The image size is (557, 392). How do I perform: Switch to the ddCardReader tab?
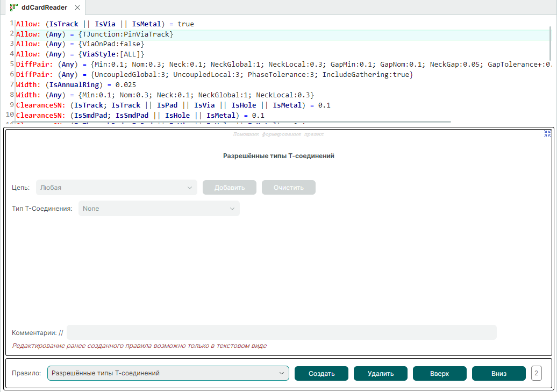44,8
